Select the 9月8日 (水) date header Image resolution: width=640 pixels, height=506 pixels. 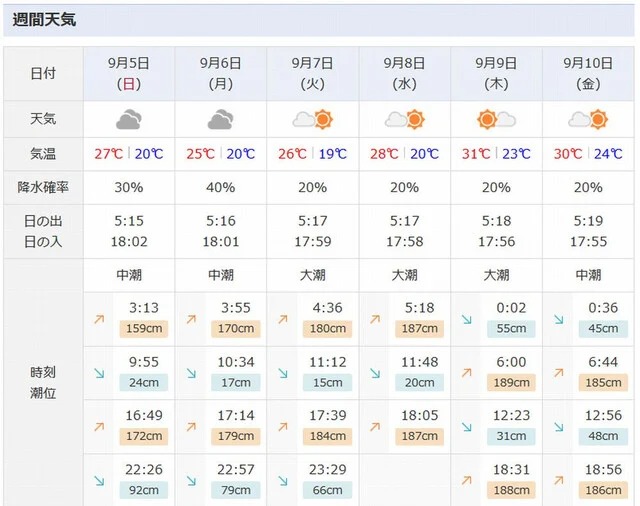tap(404, 73)
